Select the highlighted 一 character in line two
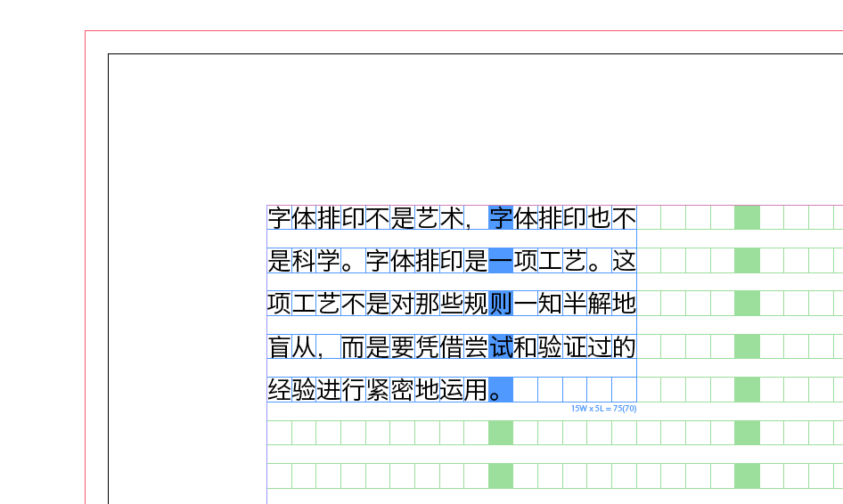 click(501, 261)
